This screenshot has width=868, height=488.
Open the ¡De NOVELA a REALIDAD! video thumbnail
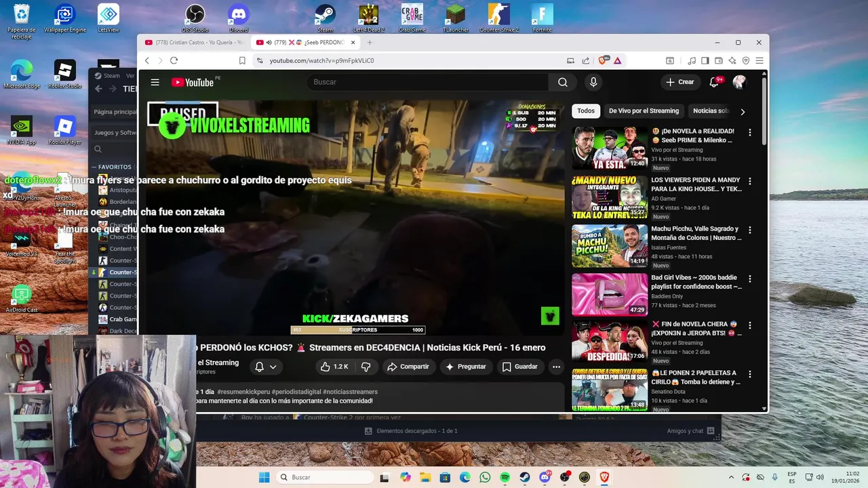610,148
